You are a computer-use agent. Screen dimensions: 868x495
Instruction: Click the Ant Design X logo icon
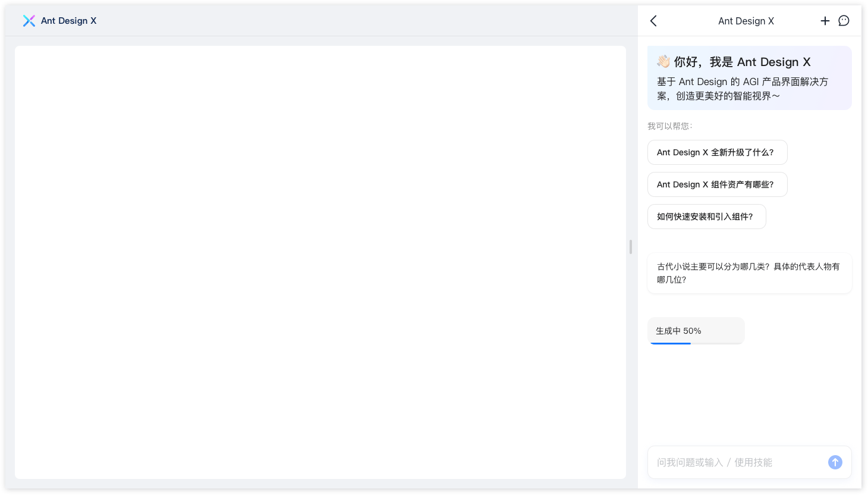pos(29,21)
